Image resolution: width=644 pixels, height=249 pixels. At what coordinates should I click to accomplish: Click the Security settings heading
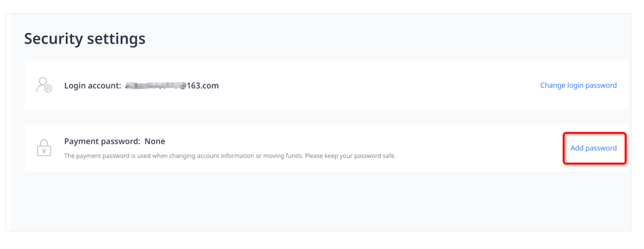(x=85, y=38)
